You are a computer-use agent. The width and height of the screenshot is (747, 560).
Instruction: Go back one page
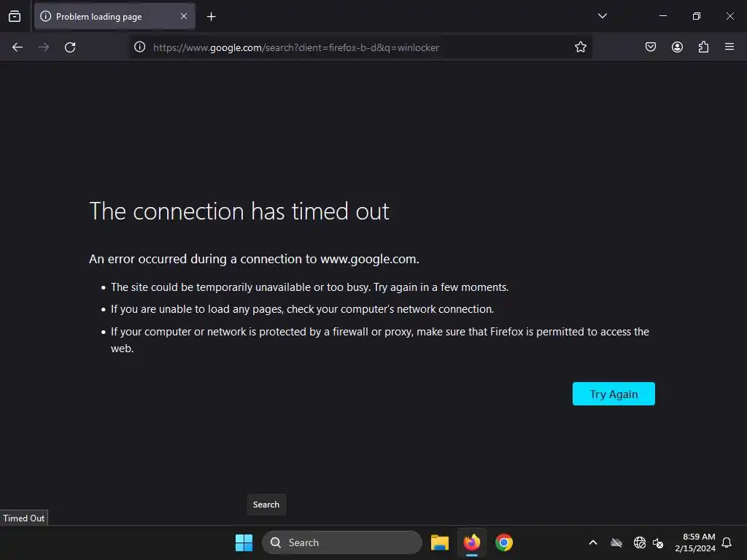[18, 47]
